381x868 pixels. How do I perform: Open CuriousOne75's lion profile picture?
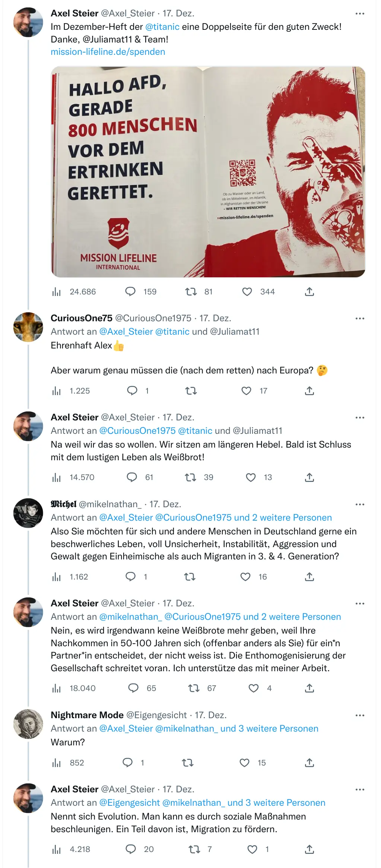click(28, 327)
